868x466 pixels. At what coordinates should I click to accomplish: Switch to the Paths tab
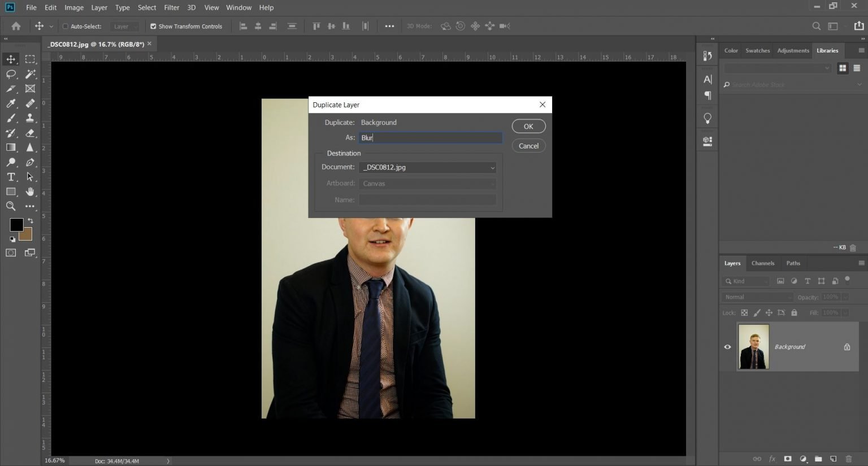click(x=793, y=263)
